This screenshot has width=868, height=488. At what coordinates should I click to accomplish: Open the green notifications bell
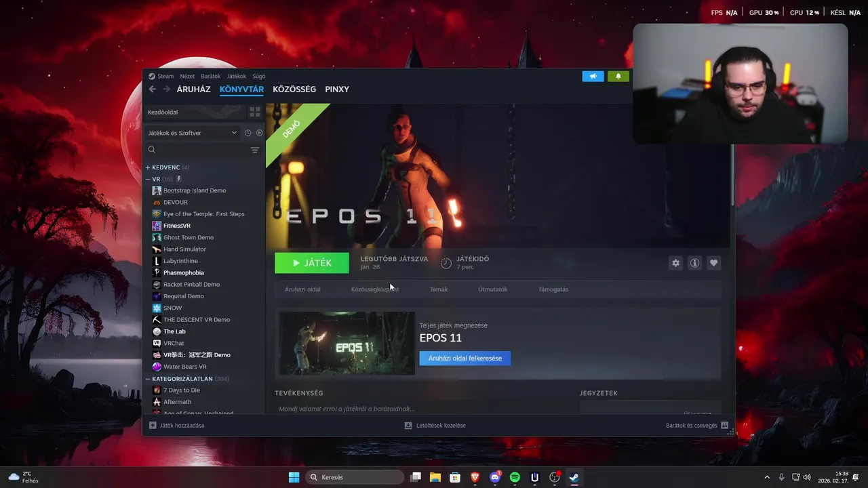point(618,76)
